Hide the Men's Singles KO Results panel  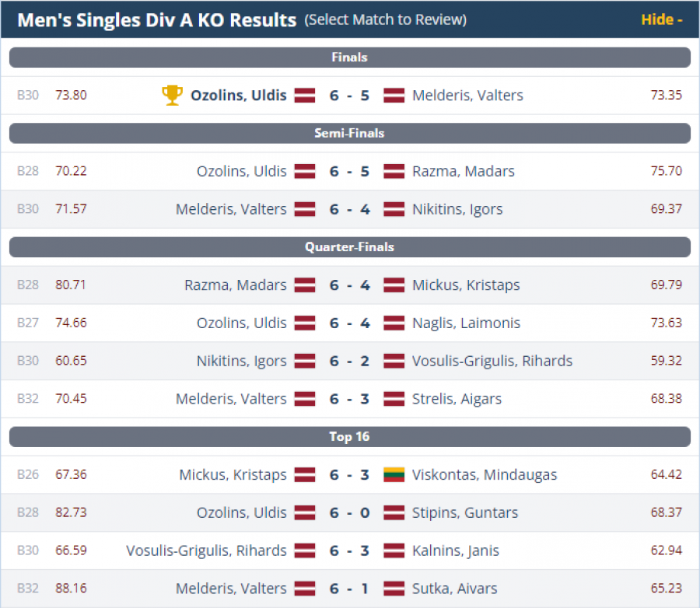pos(661,19)
